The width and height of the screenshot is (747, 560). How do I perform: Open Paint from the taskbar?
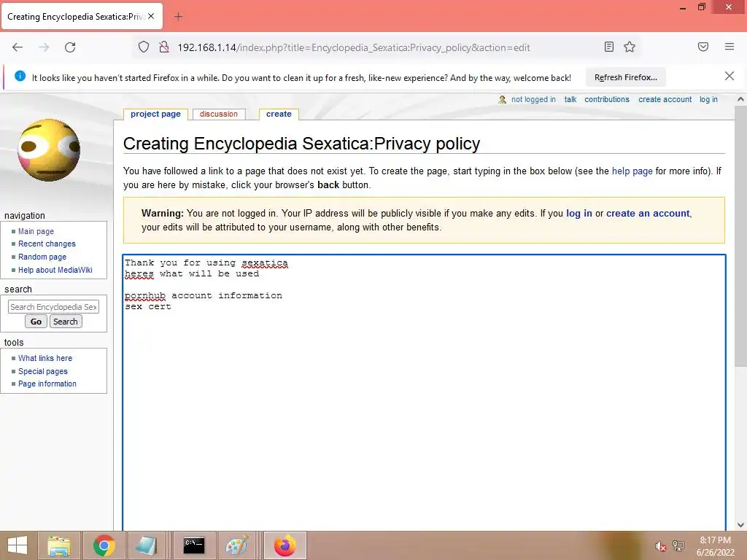tap(237, 545)
